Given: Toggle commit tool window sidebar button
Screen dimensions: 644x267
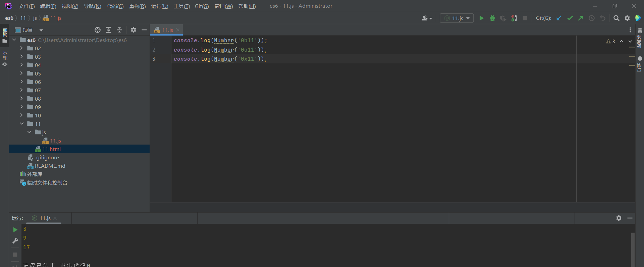Looking at the screenshot, I should pyautogui.click(x=5, y=59).
